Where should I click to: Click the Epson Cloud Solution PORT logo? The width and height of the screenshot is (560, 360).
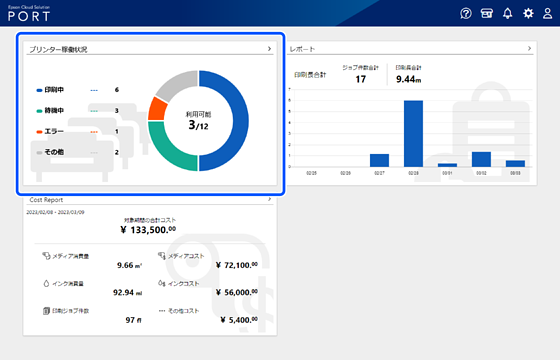click(29, 14)
